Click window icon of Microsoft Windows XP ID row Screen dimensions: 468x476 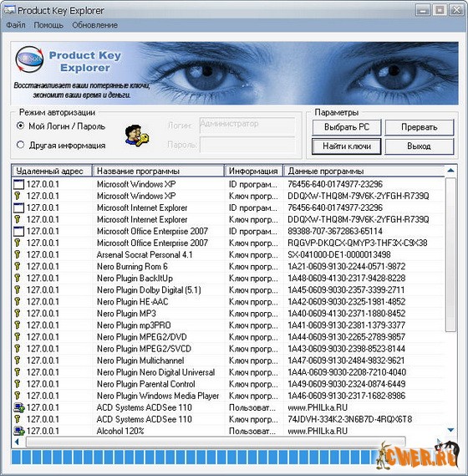[18, 184]
